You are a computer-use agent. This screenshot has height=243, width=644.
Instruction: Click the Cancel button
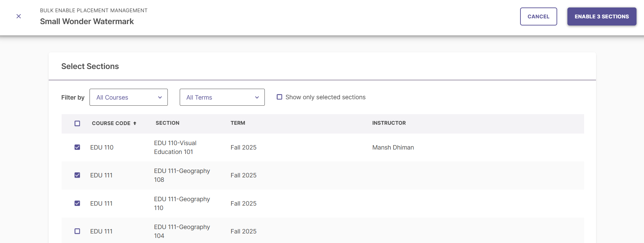click(538, 16)
